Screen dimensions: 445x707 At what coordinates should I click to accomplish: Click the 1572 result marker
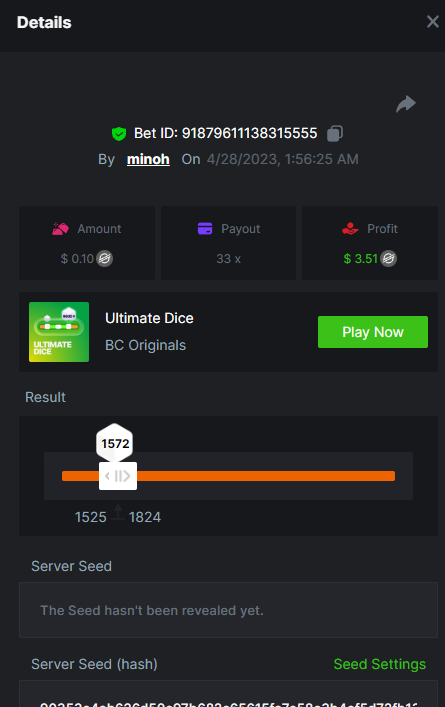115,443
